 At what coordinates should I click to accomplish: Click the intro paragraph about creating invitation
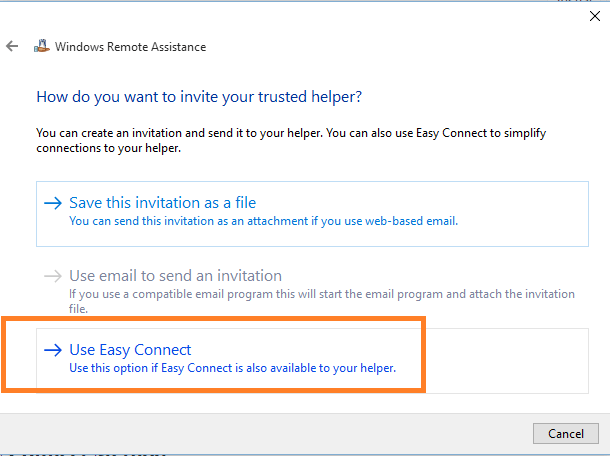coord(291,140)
